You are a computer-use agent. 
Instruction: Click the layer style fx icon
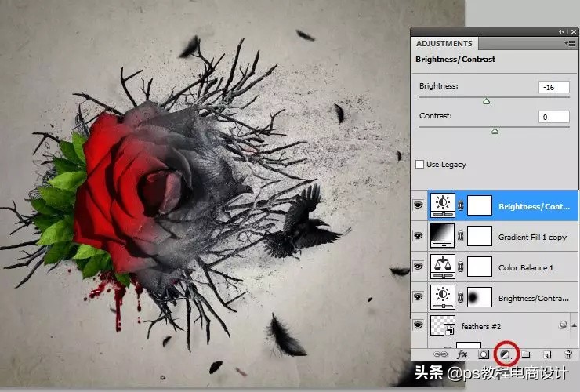[x=462, y=355]
